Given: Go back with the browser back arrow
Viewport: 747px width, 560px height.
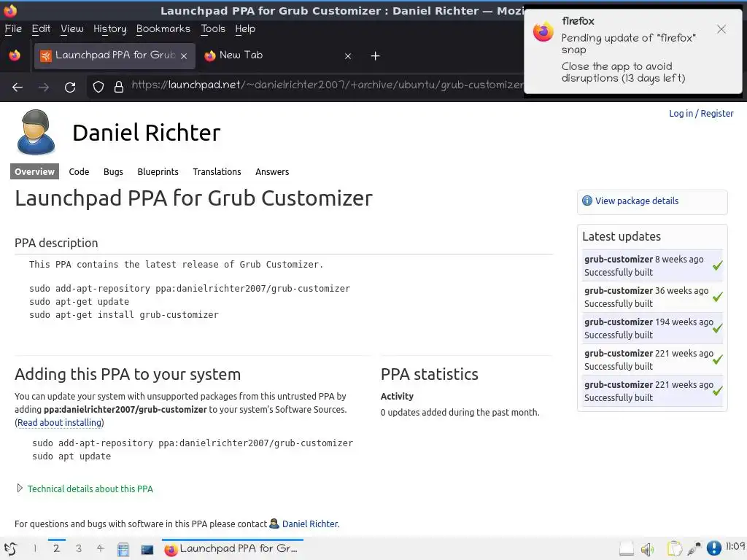Looking at the screenshot, I should pos(18,87).
